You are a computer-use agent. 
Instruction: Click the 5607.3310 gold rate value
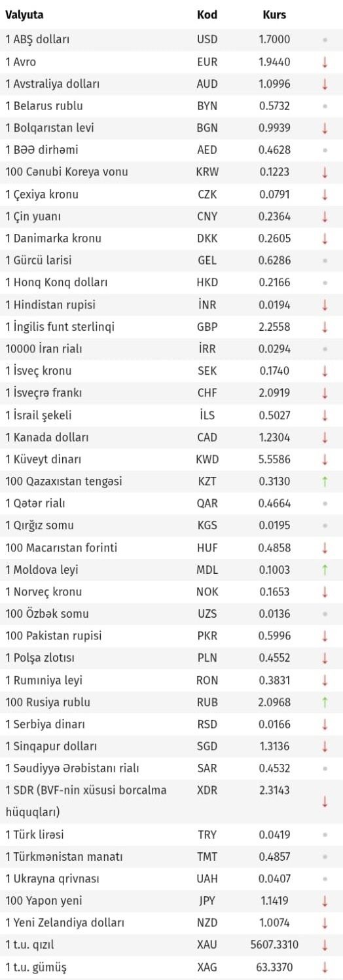tap(274, 945)
